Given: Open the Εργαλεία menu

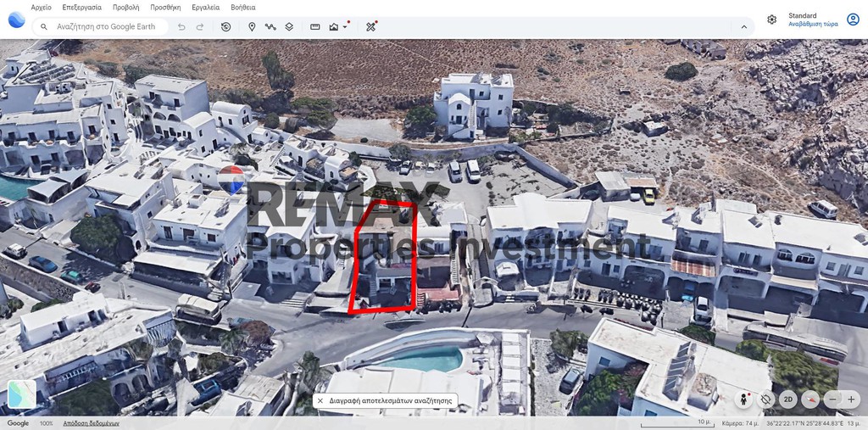Looking at the screenshot, I should pyautogui.click(x=205, y=8).
